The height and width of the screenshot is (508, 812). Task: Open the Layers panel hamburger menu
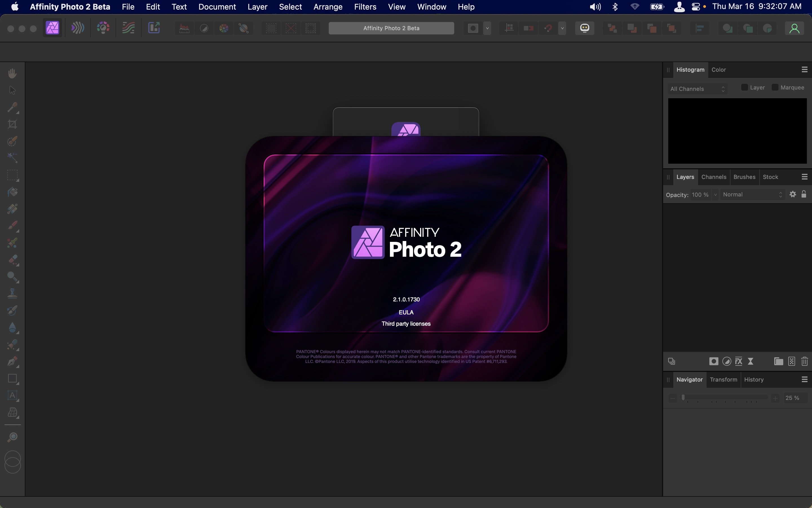pyautogui.click(x=804, y=177)
